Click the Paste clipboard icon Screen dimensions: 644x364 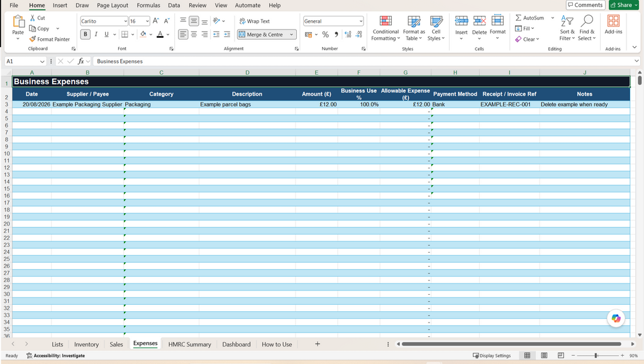click(x=18, y=21)
